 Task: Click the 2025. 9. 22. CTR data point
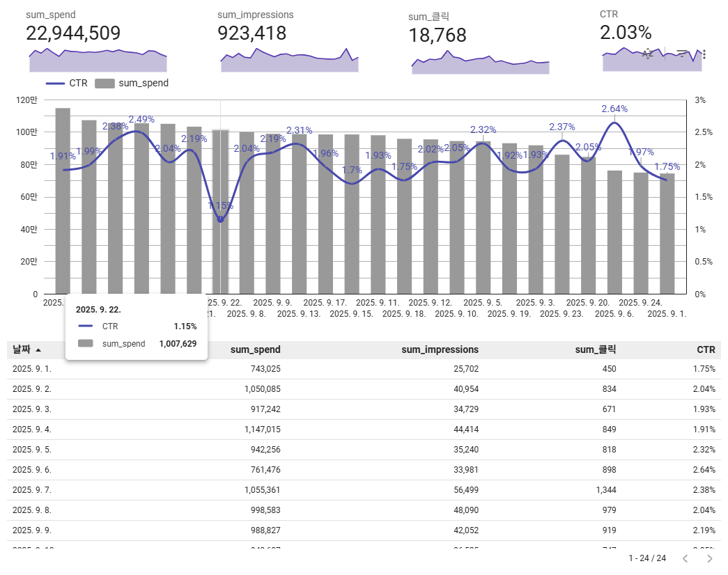pyautogui.click(x=221, y=219)
